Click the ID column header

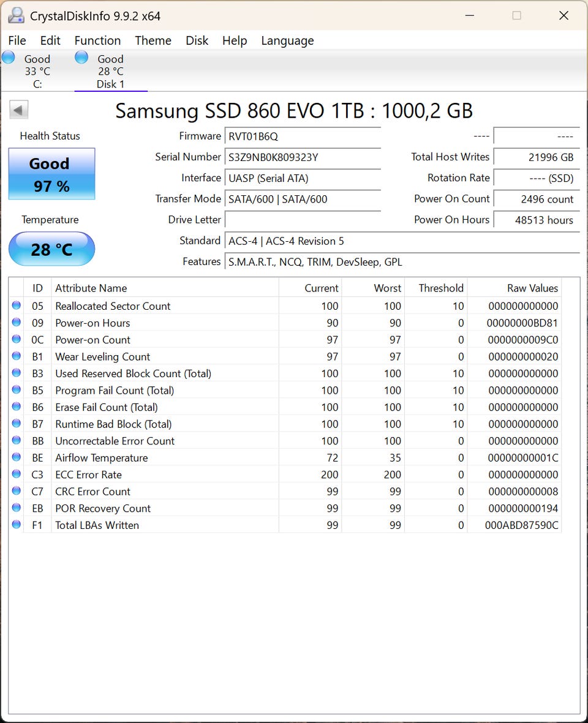pyautogui.click(x=37, y=288)
